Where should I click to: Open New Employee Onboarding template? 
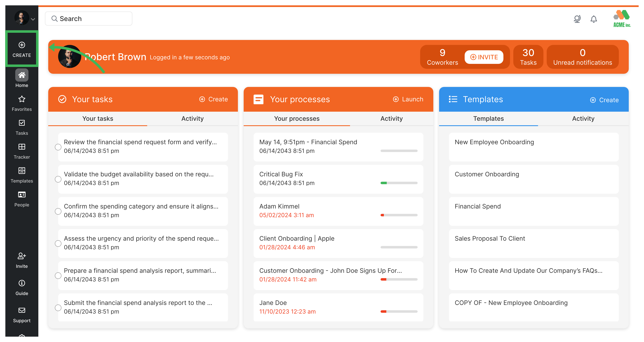pos(534,147)
